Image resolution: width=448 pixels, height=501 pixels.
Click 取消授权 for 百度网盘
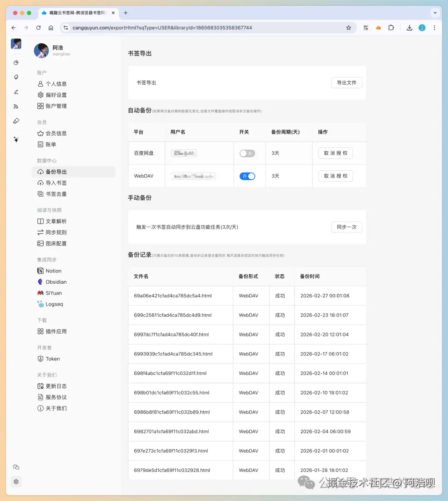(x=336, y=153)
